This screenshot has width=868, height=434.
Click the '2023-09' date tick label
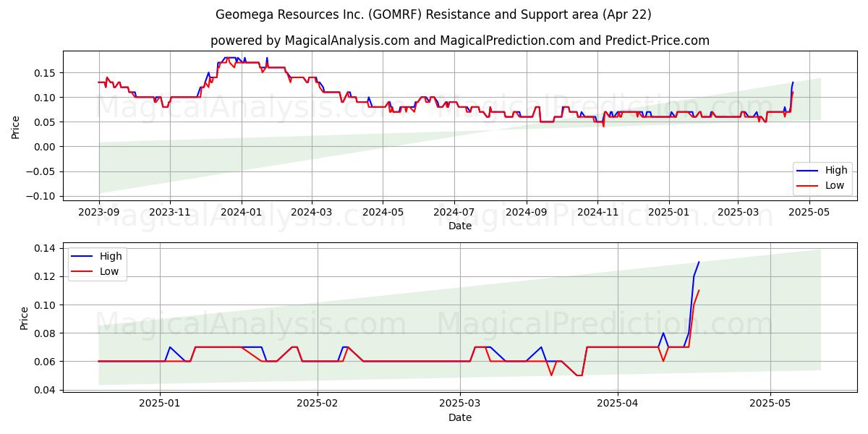99,211
